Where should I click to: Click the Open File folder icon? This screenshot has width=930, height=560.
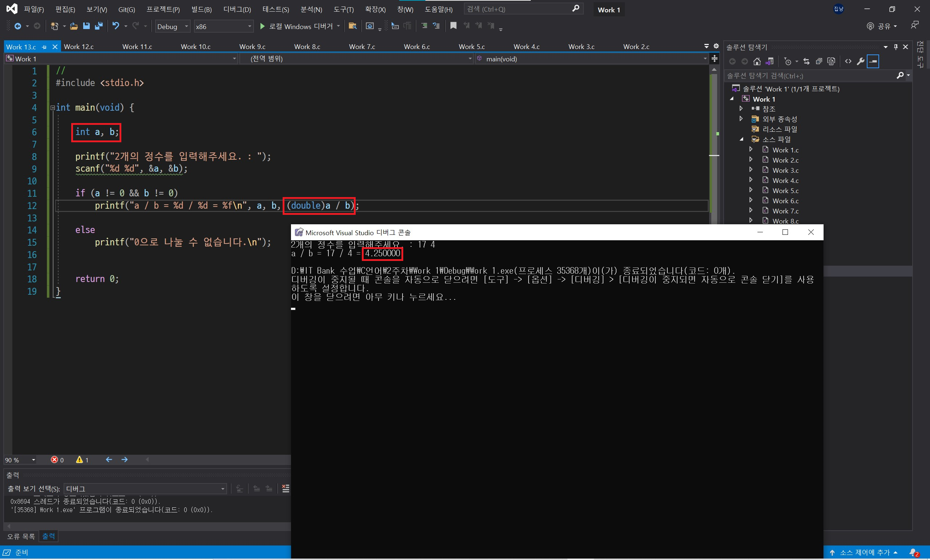click(x=74, y=26)
